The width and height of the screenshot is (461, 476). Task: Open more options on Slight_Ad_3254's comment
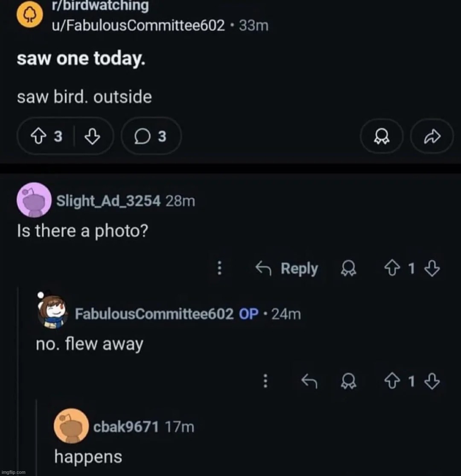point(219,268)
